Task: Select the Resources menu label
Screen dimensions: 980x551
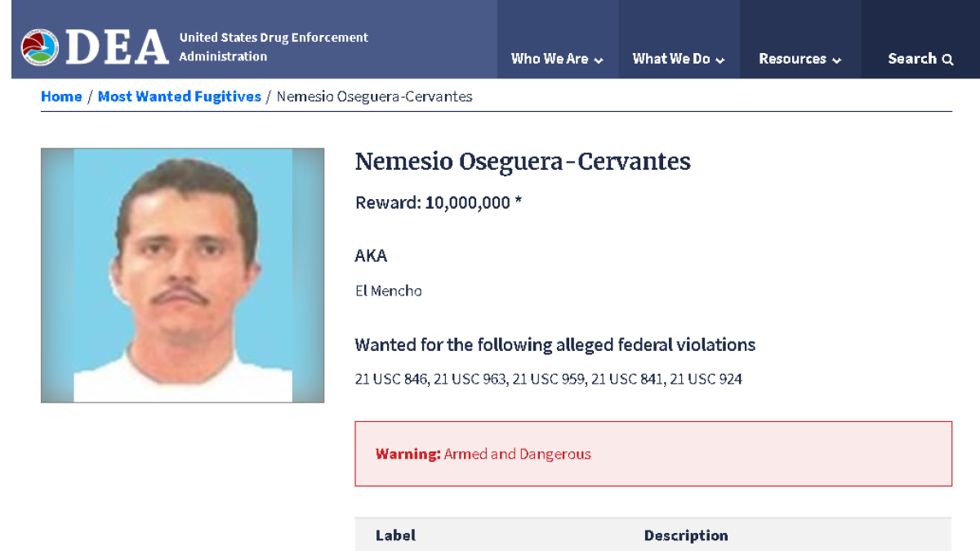Action: pyautogui.click(x=792, y=59)
